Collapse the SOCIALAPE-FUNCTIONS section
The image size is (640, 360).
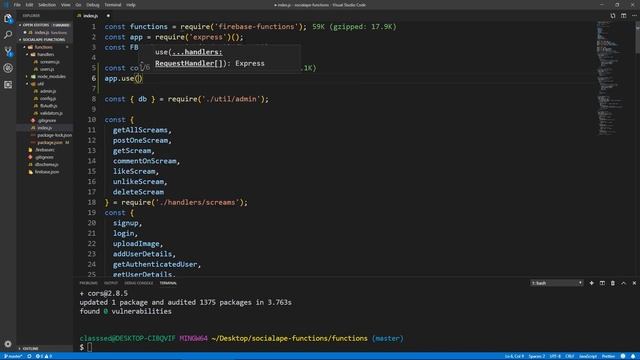[x=45, y=40]
